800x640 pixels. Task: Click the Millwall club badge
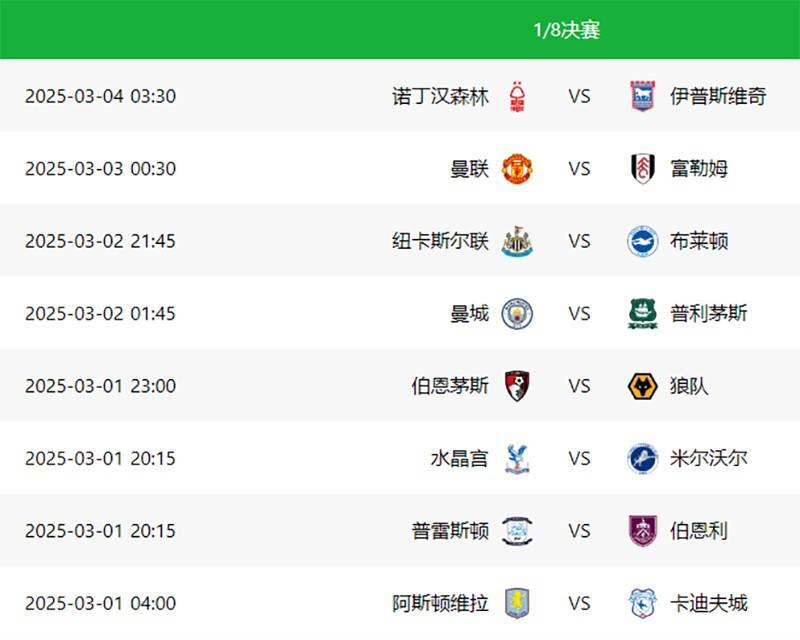click(642, 458)
